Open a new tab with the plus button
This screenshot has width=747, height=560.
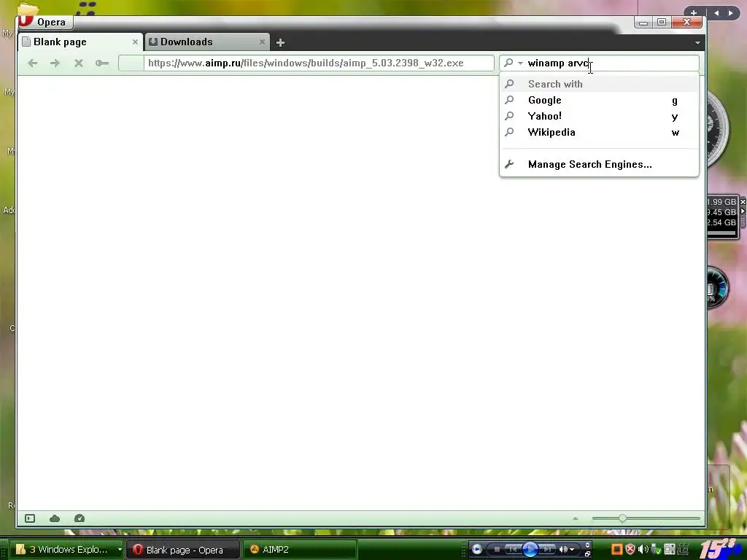280,43
